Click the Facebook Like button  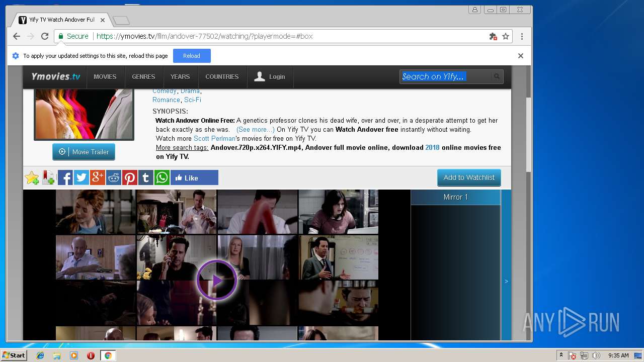[x=194, y=177]
